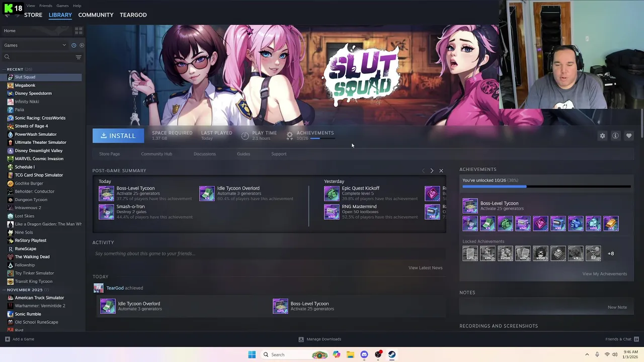The width and height of the screenshot is (644, 362).
Task: Open the Friends menu
Action: tap(45, 6)
